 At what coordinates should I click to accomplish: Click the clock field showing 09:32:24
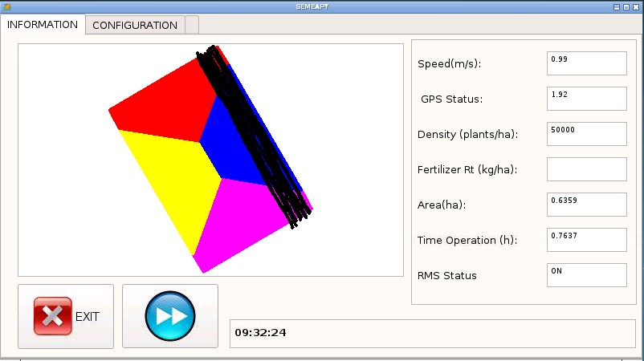(433, 334)
